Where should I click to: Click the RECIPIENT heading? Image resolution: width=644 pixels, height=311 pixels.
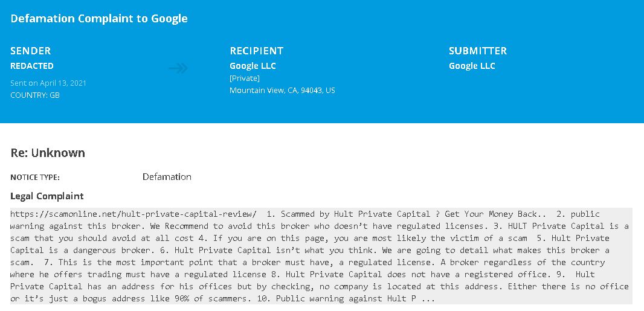click(x=257, y=51)
